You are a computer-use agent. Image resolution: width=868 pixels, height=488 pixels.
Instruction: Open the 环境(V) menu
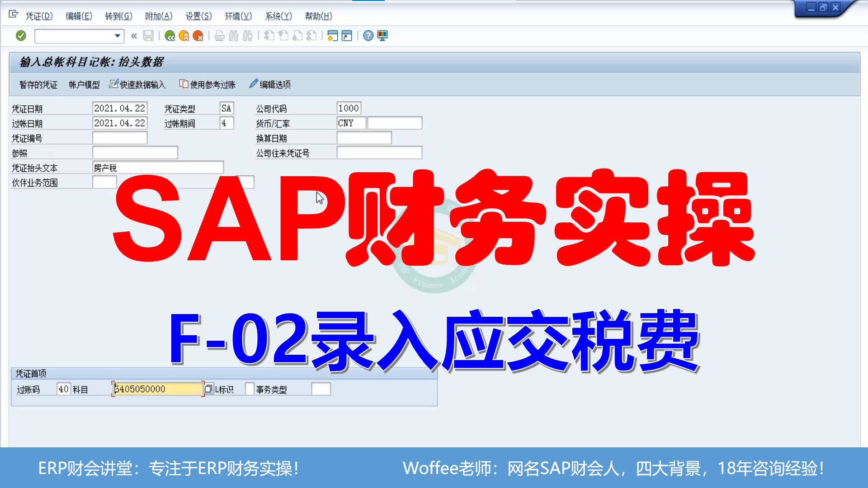pyautogui.click(x=238, y=16)
